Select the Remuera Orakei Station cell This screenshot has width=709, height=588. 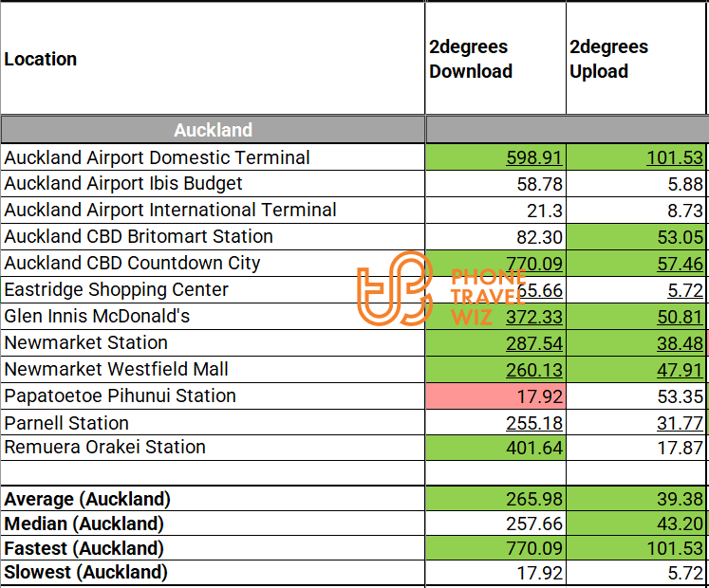point(104,447)
